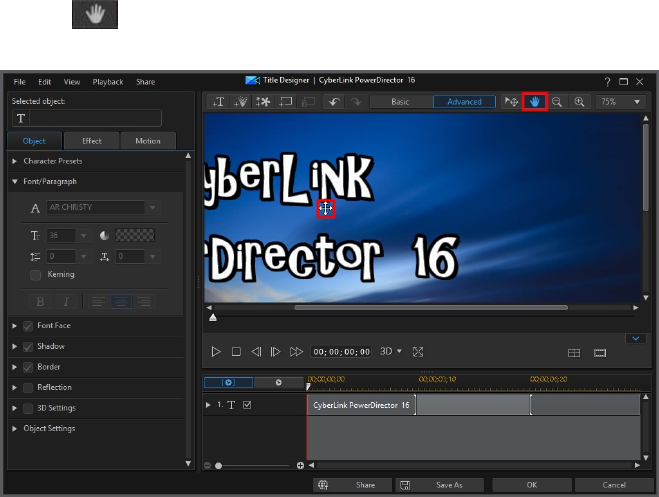Screen dimensions: 659x497
Task: Apply bold text formatting
Action: tap(40, 302)
